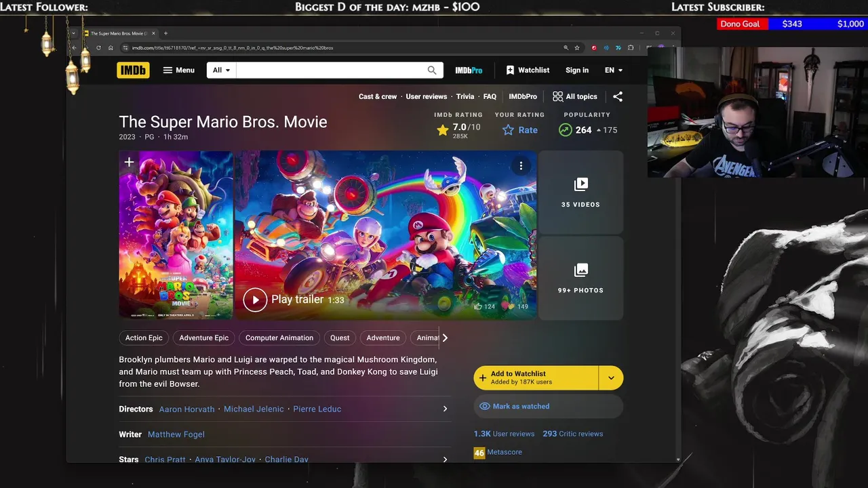This screenshot has height=488, width=868.
Task: Rate the movie with star button
Action: tap(520, 130)
